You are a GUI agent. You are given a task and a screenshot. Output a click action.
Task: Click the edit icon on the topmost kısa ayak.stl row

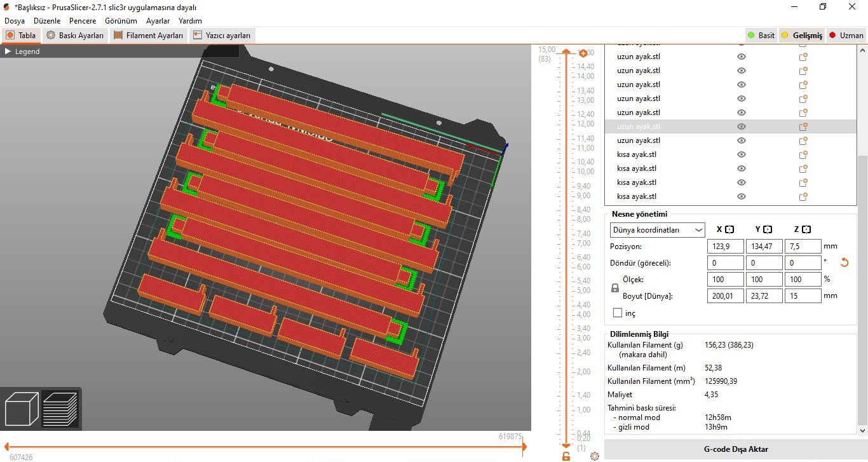(803, 154)
